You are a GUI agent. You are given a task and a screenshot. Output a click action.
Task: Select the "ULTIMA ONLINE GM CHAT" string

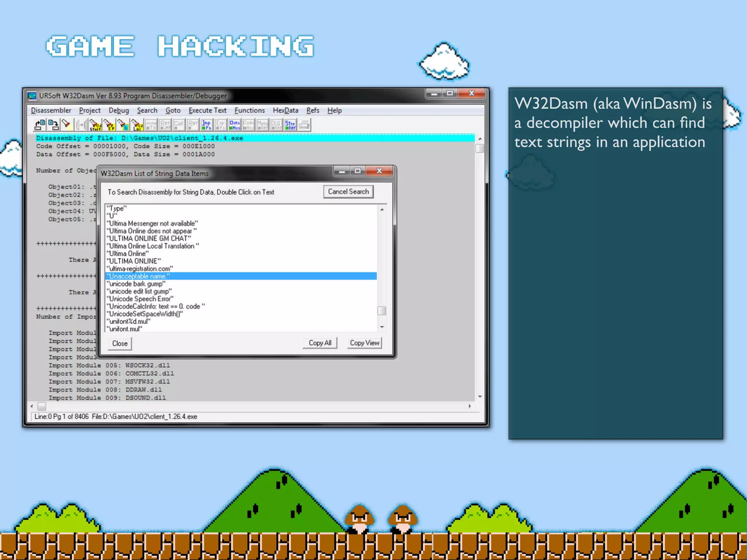click(149, 238)
